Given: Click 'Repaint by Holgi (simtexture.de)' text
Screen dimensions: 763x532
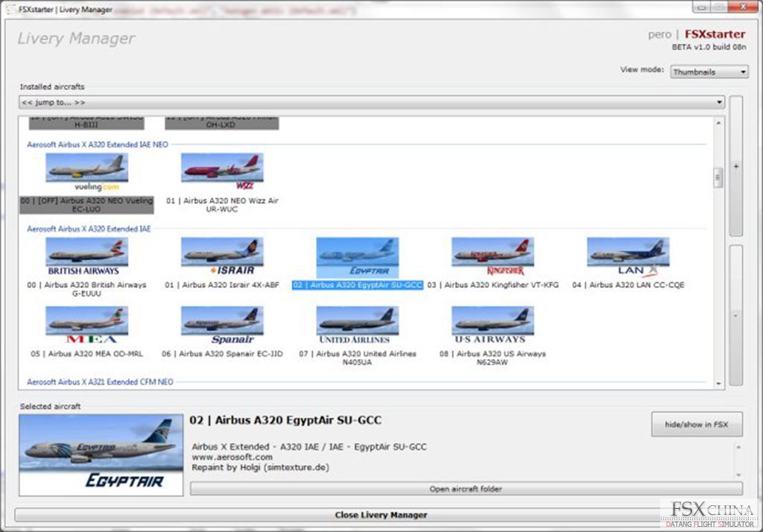Looking at the screenshot, I should click(x=260, y=467).
